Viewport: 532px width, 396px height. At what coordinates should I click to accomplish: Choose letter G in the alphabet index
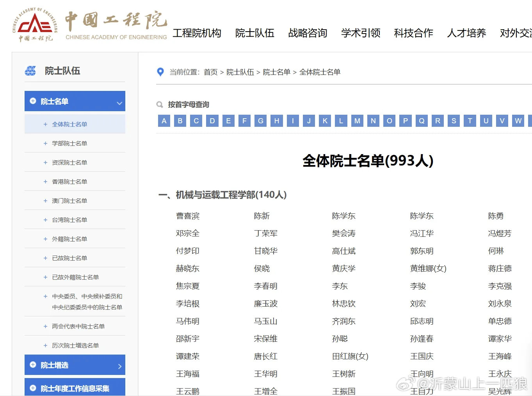tap(261, 121)
